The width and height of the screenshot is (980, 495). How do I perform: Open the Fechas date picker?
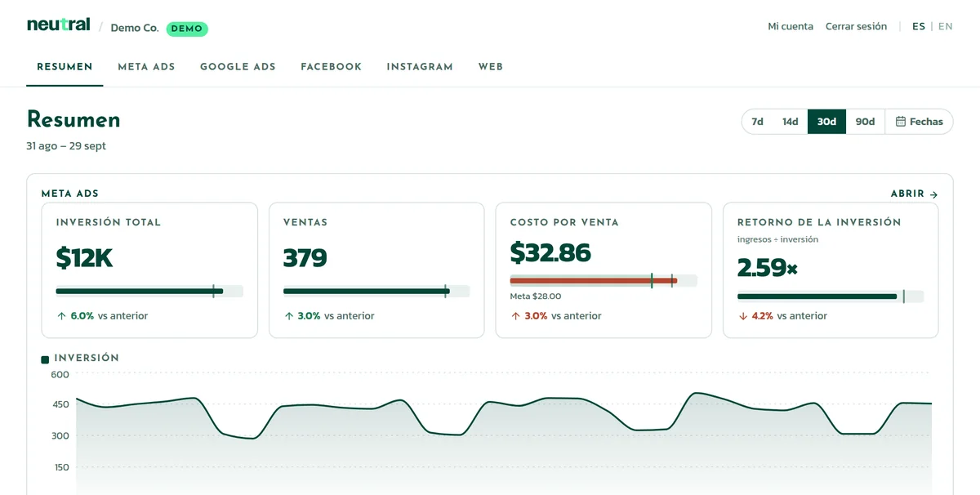click(x=919, y=122)
